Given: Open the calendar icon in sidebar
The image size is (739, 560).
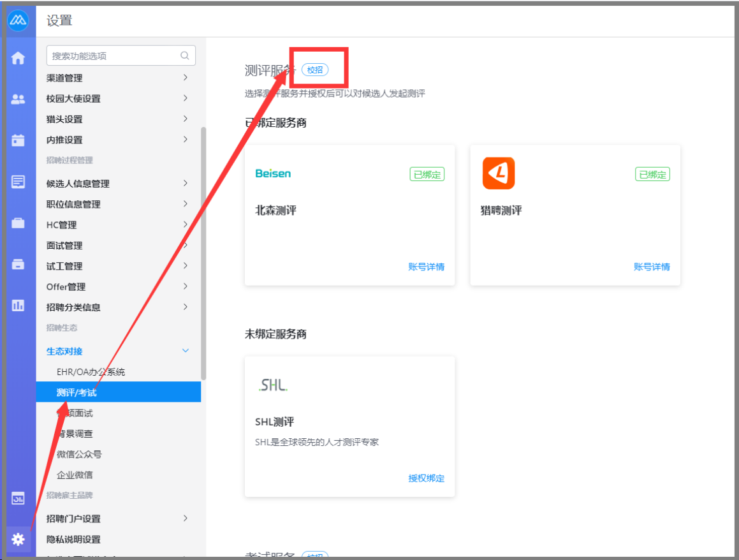Looking at the screenshot, I should [x=18, y=140].
